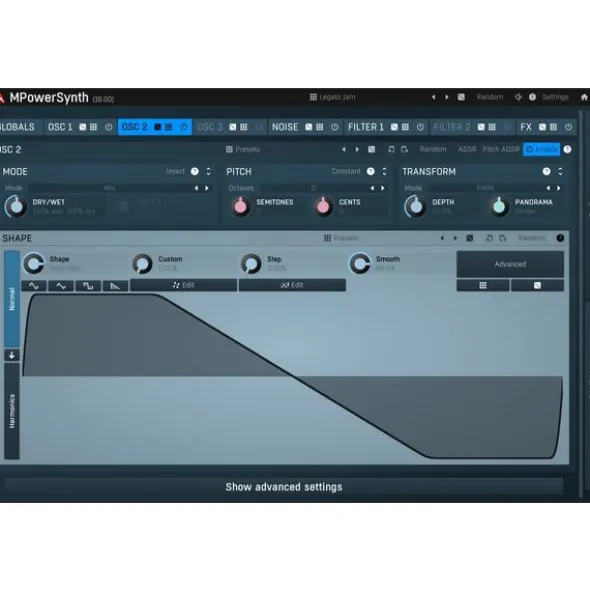Click the Edit button under Step
The width and height of the screenshot is (590, 591).
(292, 285)
